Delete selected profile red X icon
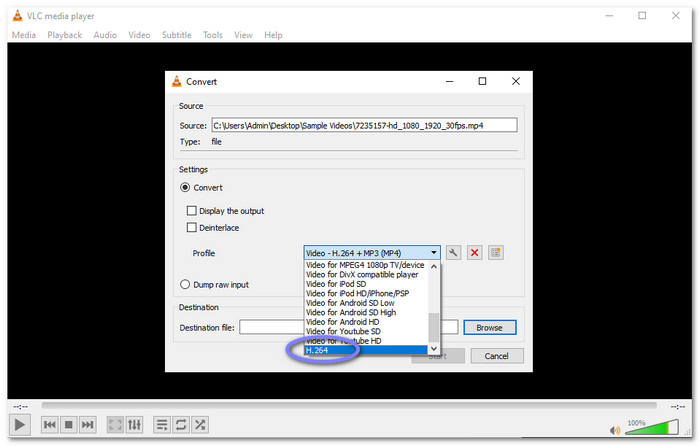The width and height of the screenshot is (700, 446). coord(475,253)
